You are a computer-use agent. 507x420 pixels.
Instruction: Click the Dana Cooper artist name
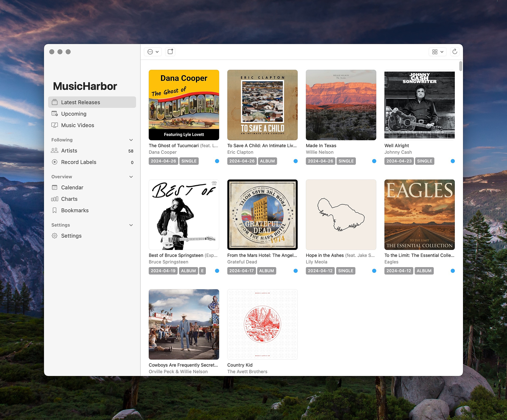click(x=163, y=152)
